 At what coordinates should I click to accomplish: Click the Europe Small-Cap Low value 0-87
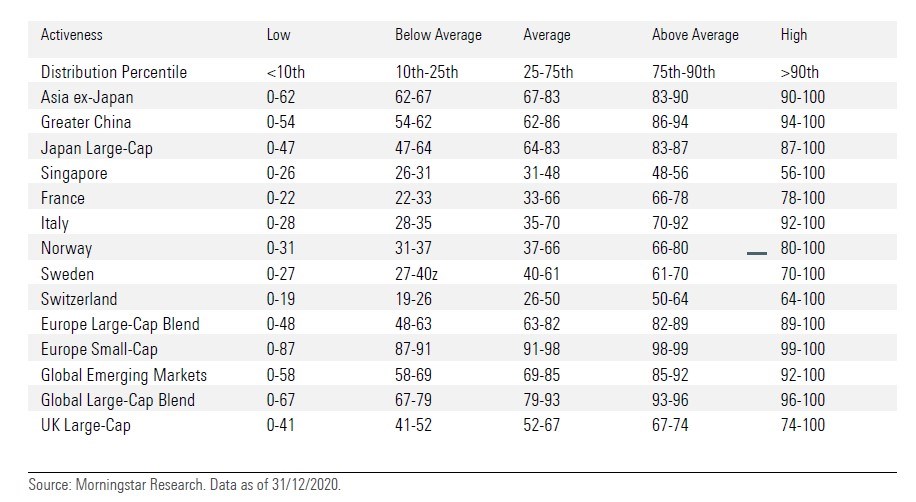(x=281, y=349)
